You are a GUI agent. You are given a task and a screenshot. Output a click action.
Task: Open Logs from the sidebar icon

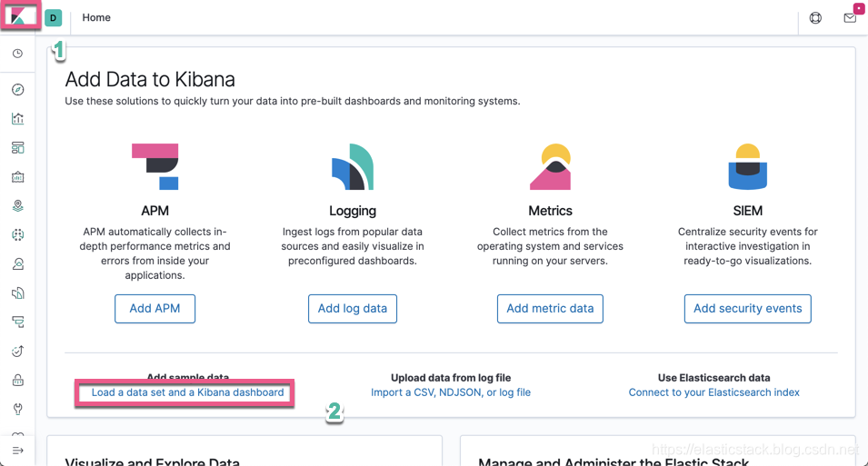[17, 293]
